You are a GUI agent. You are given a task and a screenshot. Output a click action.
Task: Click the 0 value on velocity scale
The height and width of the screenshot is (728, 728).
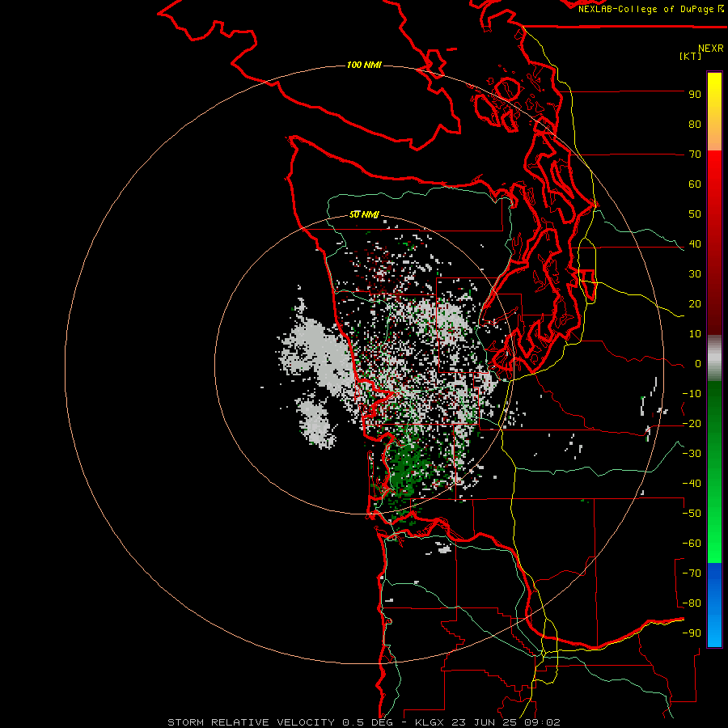pyautogui.click(x=698, y=364)
